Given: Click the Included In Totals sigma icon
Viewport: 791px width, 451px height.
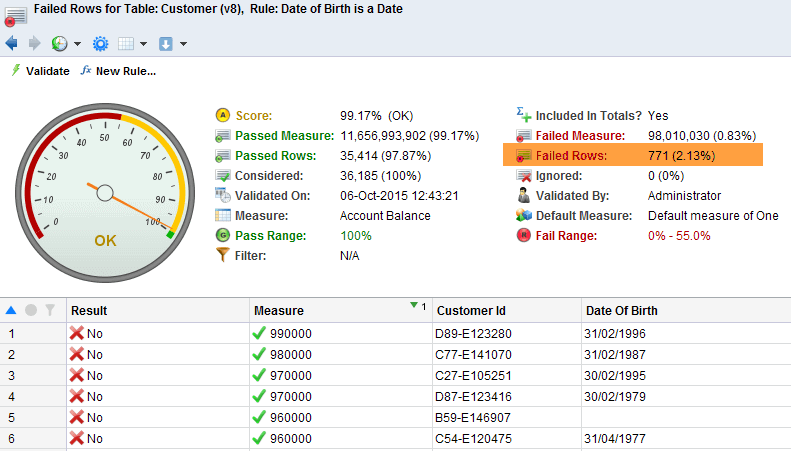Looking at the screenshot, I should click(524, 115).
